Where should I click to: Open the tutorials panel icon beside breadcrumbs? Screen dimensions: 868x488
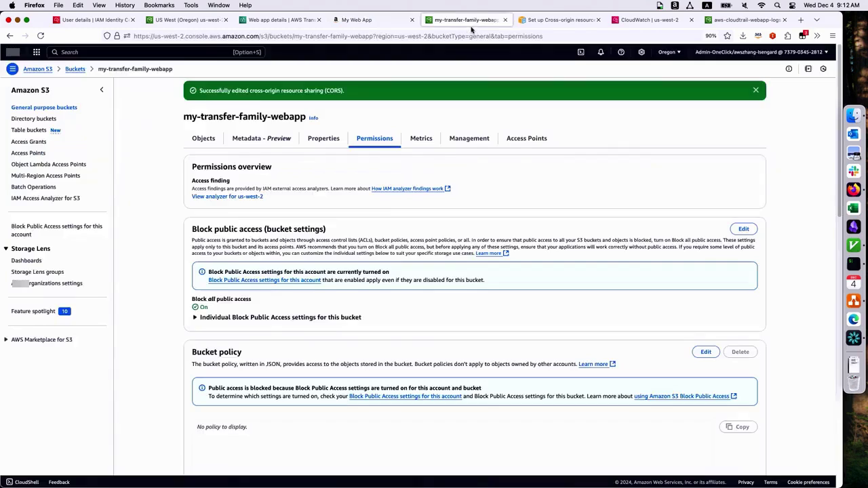click(808, 68)
